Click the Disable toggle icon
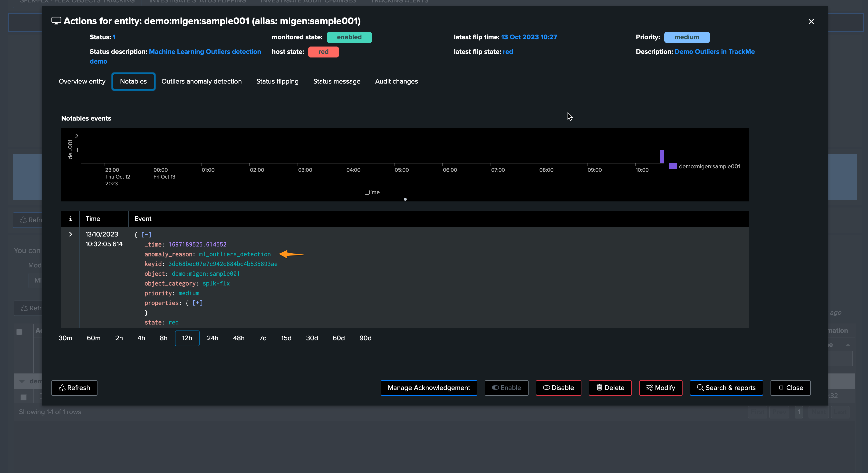The height and width of the screenshot is (473, 868). click(546, 388)
